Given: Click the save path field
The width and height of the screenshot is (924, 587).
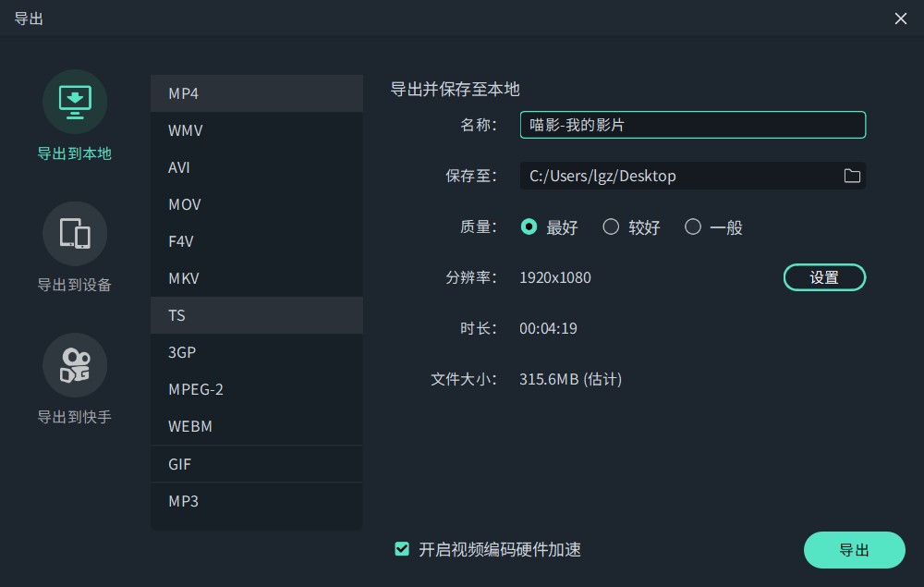Looking at the screenshot, I should tap(684, 175).
